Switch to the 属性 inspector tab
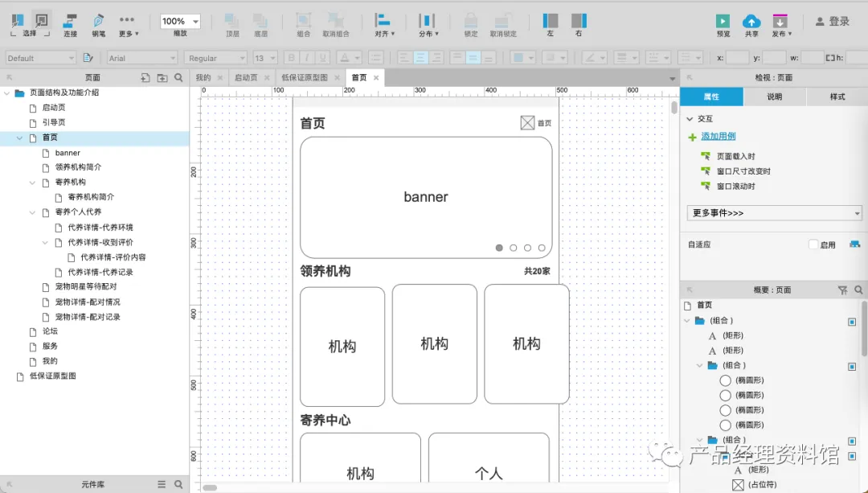Image resolution: width=868 pixels, height=493 pixels. (711, 97)
